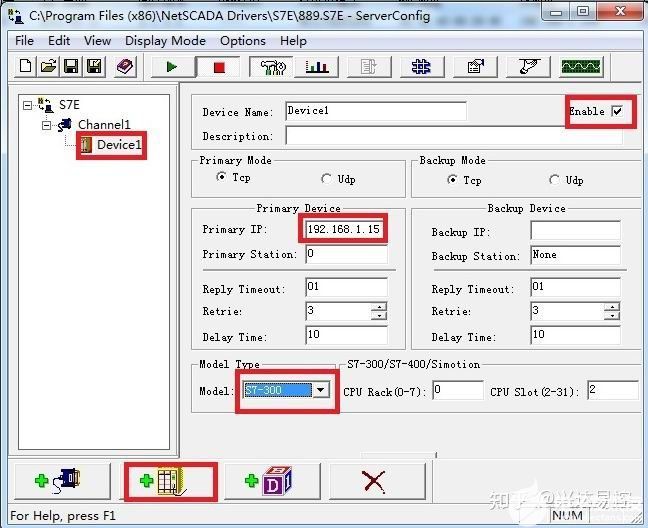Viewport: 648px width, 528px height.
Task: Click the primary Reply Timeout field
Action: (x=346, y=287)
